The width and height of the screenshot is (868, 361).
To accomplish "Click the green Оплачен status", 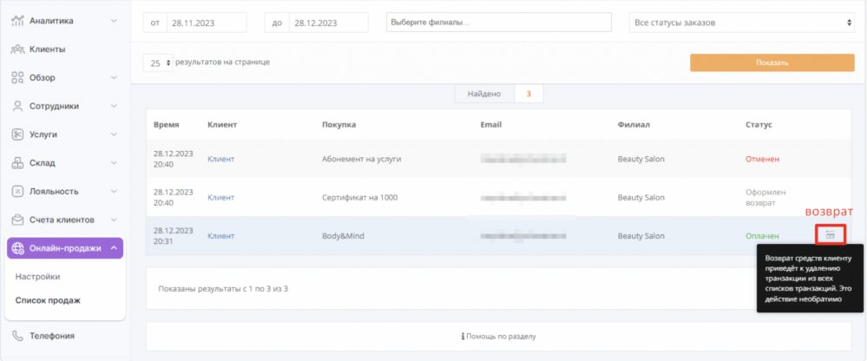I will point(762,236).
